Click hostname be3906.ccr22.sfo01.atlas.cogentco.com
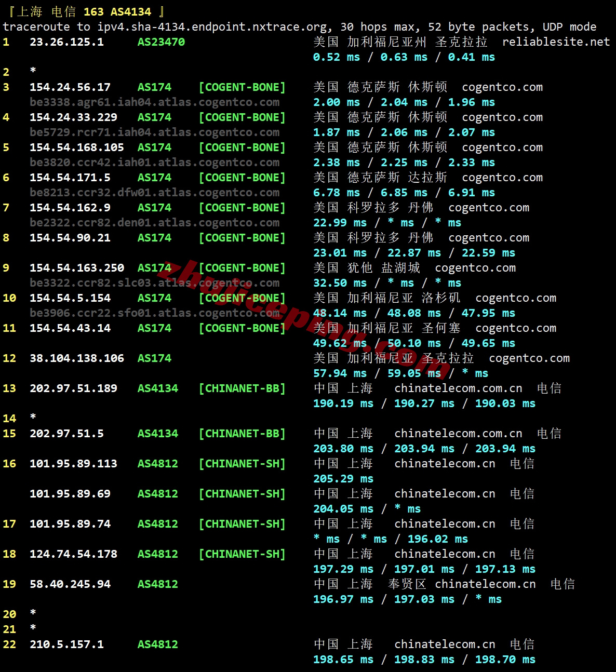The image size is (616, 672). point(154,313)
